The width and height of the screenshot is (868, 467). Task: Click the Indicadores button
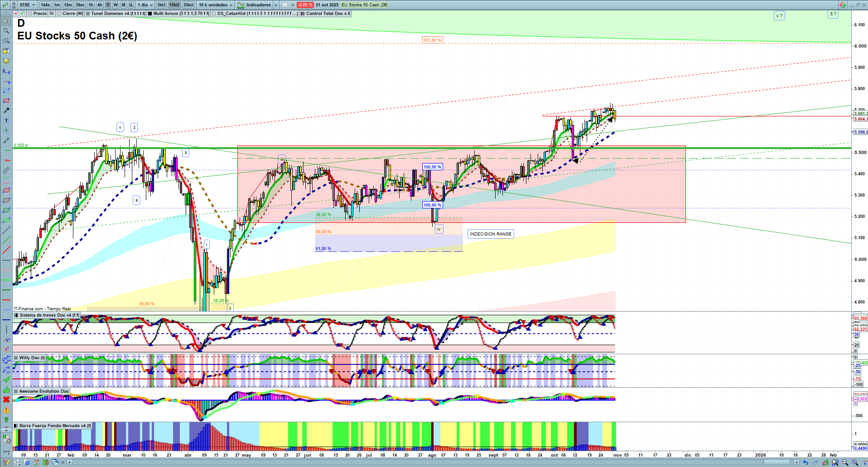(257, 5)
